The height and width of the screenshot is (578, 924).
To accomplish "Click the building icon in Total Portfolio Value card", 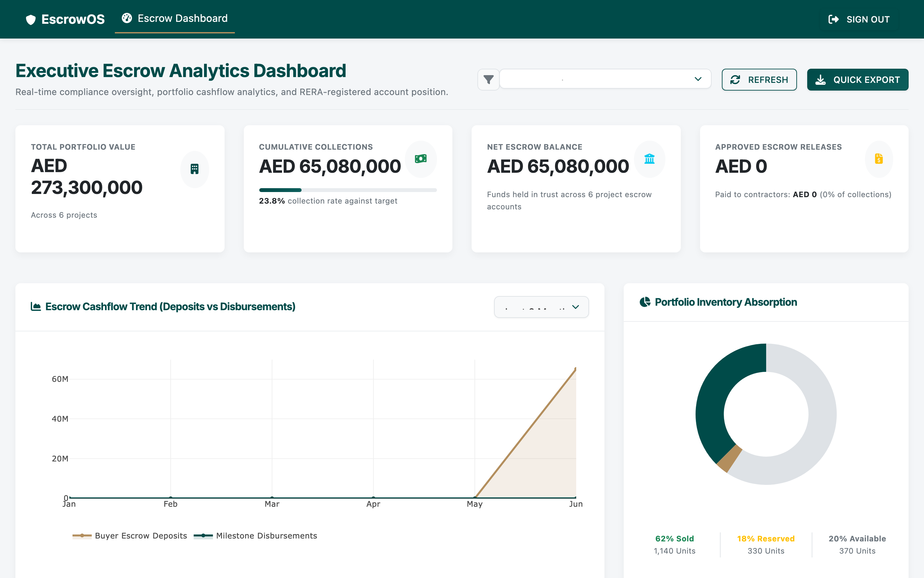I will [194, 169].
